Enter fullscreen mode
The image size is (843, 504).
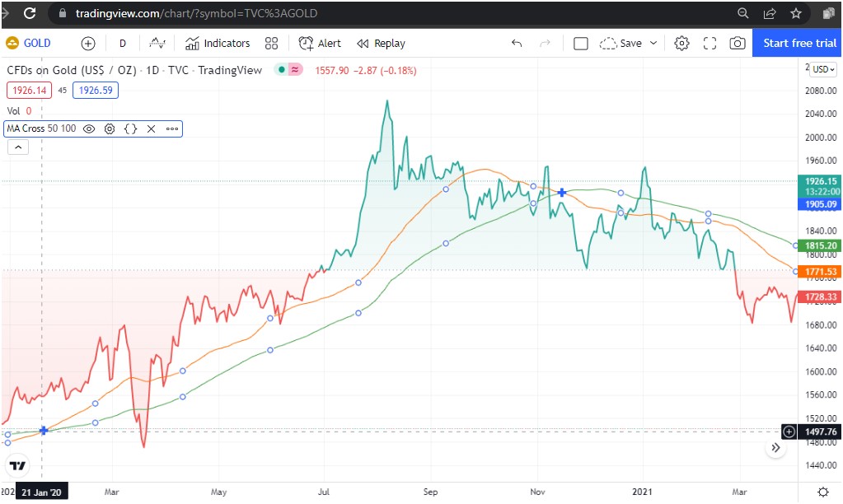pos(710,43)
